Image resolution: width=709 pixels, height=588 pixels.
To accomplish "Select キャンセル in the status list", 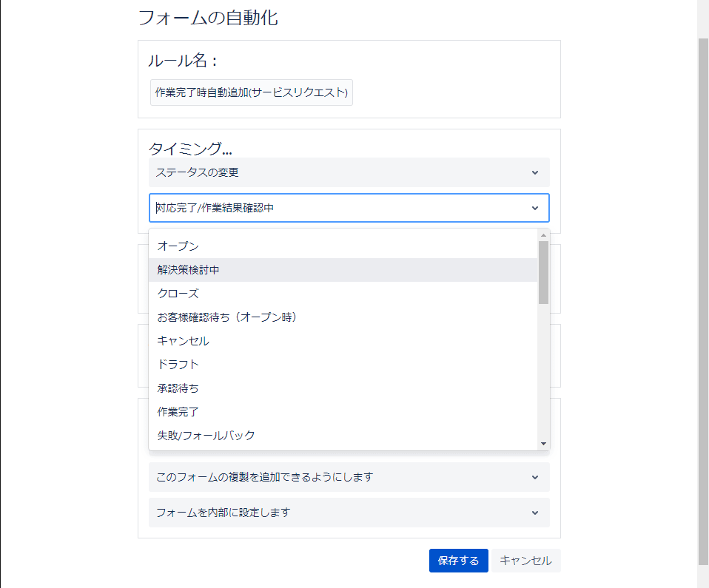I will [343, 341].
